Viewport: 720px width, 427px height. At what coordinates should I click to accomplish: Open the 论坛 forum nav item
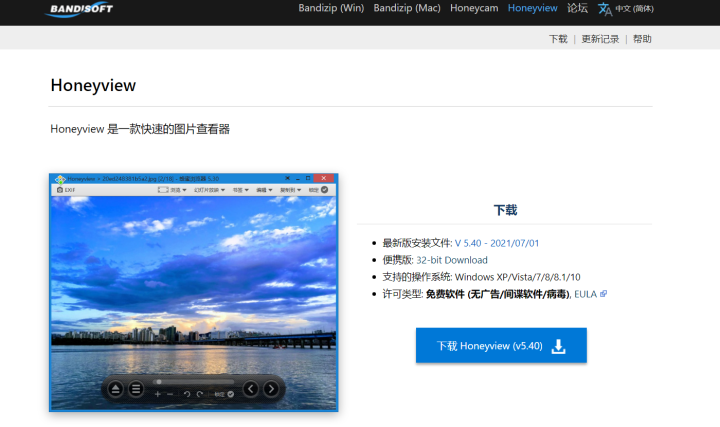click(x=577, y=8)
